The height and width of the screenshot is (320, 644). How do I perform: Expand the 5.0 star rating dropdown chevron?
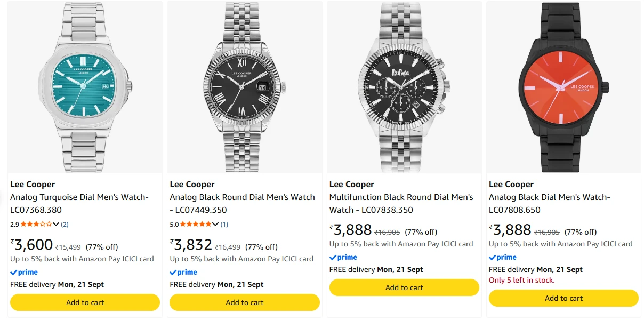point(215,224)
